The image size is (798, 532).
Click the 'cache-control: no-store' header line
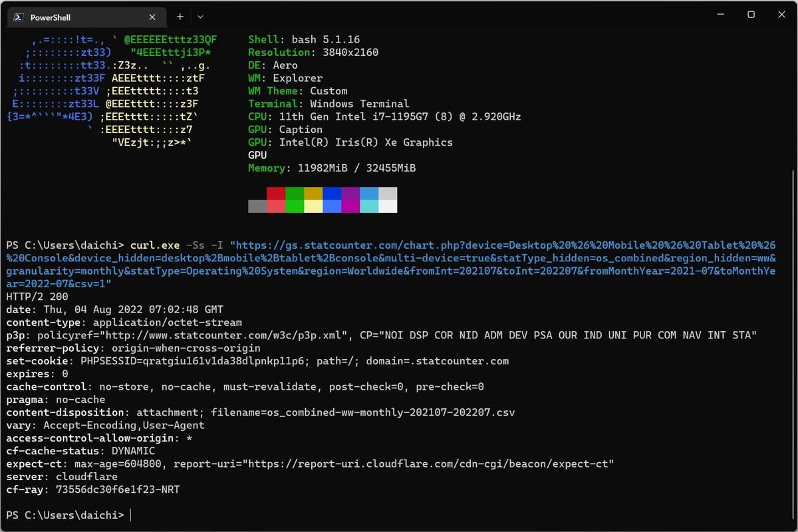[x=245, y=386]
